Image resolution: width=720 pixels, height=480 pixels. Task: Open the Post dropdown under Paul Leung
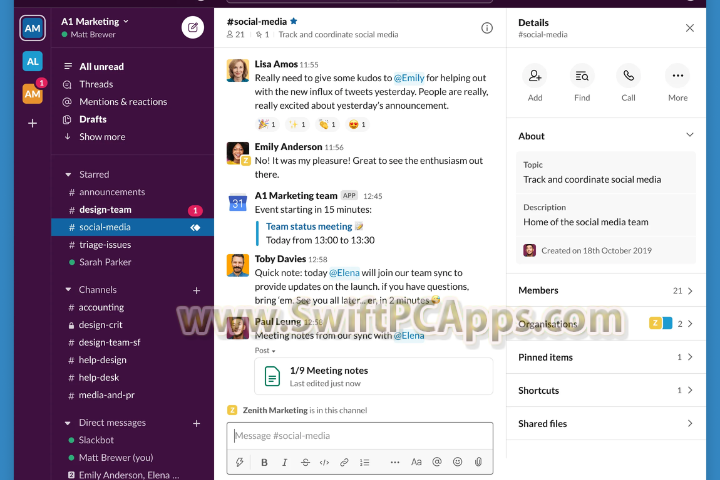(x=265, y=350)
